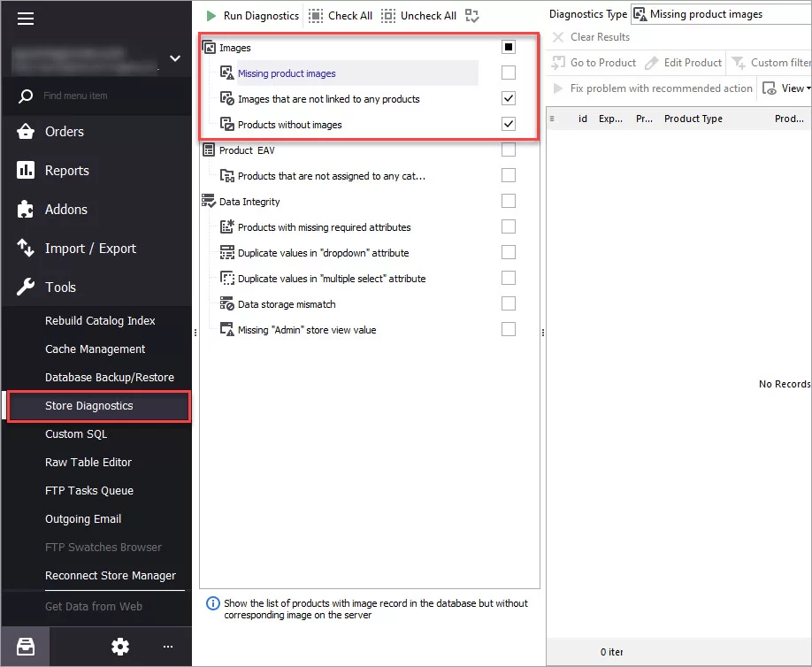Click the Missing product images row icon
812x667 pixels.
click(x=226, y=73)
